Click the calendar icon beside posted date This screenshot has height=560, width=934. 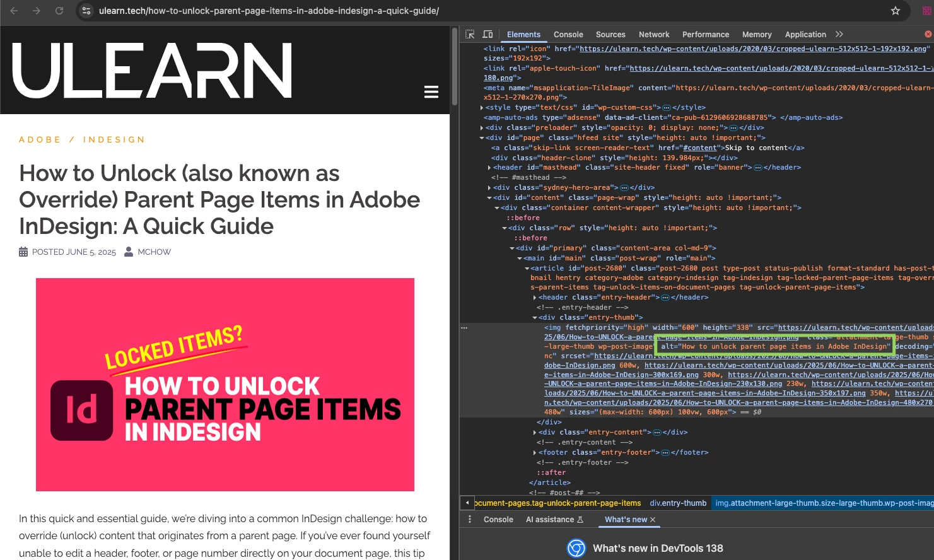(23, 252)
